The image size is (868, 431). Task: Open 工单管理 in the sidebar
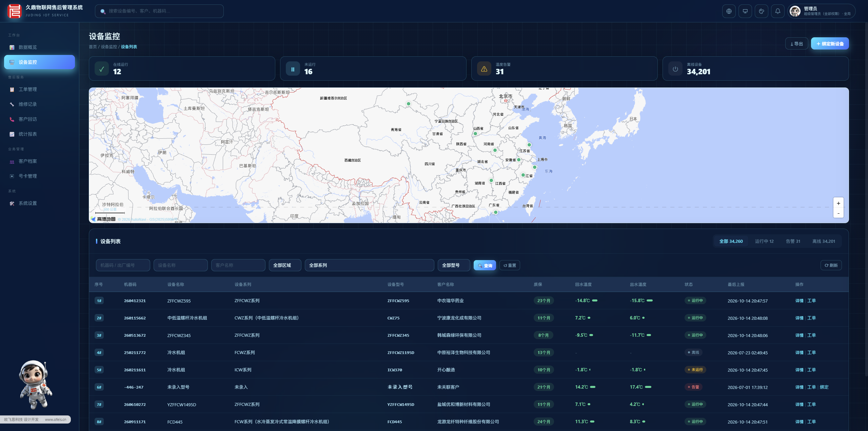(39, 89)
